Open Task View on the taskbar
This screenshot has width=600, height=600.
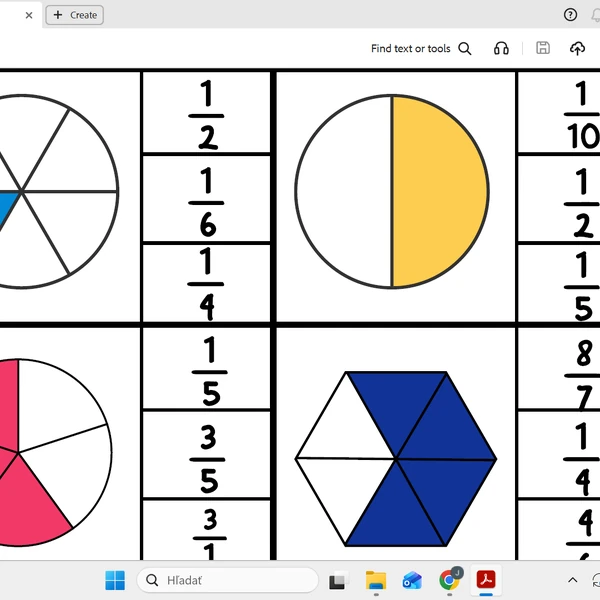click(x=338, y=580)
